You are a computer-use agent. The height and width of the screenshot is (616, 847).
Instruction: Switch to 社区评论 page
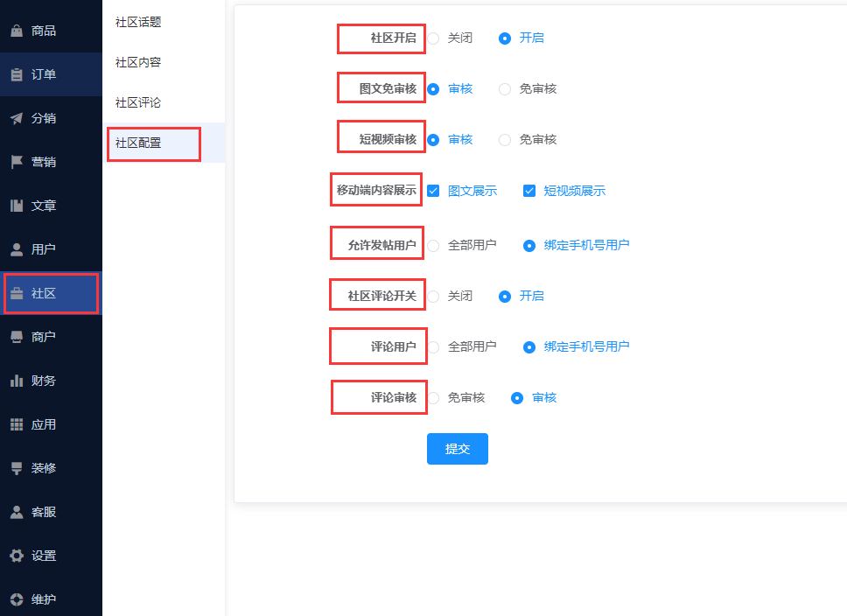(138, 102)
